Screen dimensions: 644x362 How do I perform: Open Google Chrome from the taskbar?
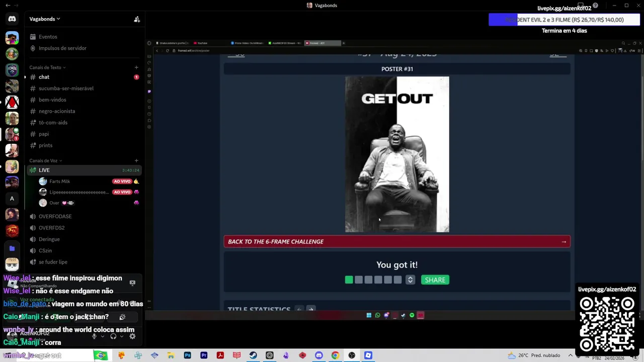pyautogui.click(x=335, y=355)
